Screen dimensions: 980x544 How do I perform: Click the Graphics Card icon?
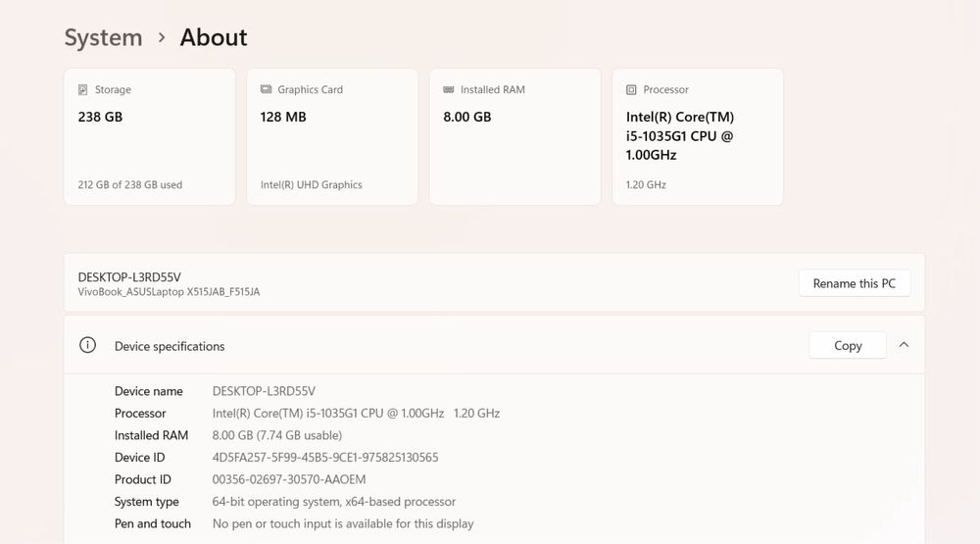click(x=266, y=89)
